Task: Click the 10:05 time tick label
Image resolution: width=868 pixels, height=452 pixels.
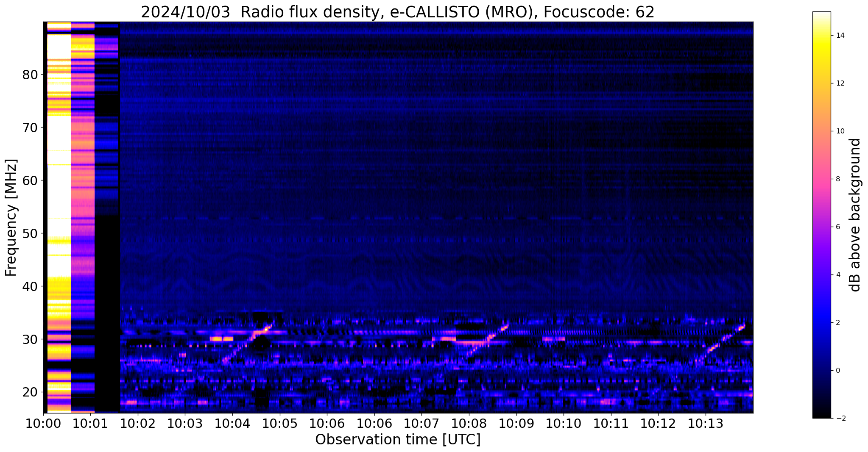Action: pyautogui.click(x=279, y=424)
